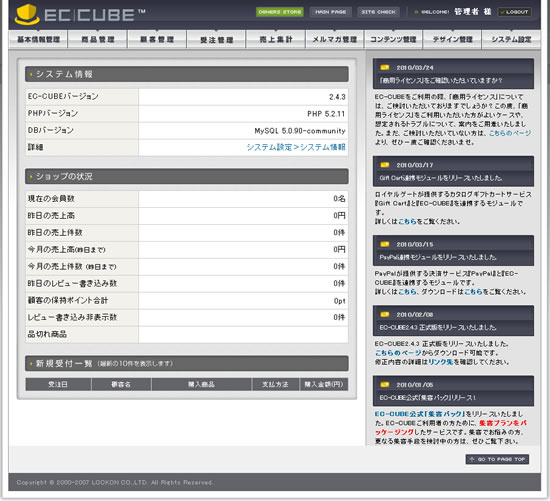Click the Gift Cart連携モジュール news title
This screenshot has height=501, width=550.
click(x=440, y=178)
